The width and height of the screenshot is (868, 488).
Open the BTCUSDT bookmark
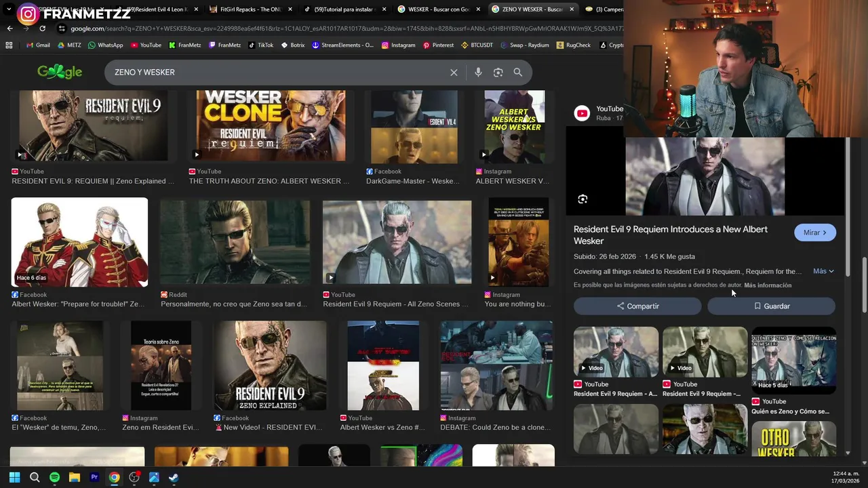coord(477,45)
